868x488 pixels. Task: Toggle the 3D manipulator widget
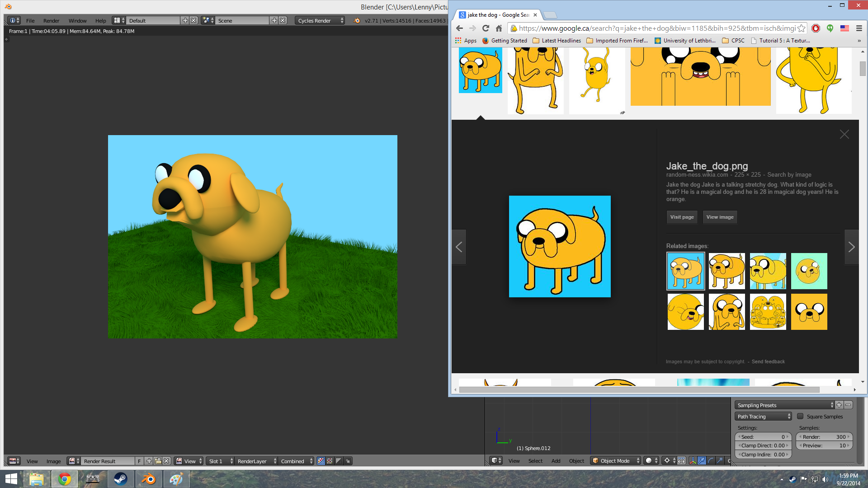(x=693, y=460)
